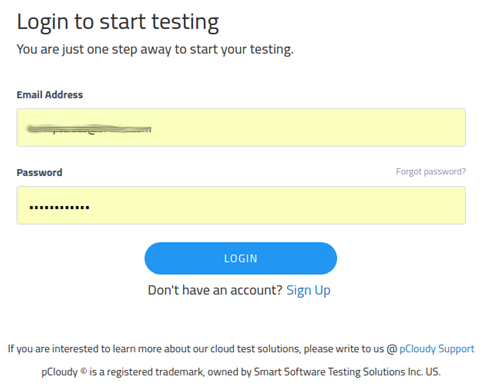This screenshot has width=484, height=392.
Task: Click the 'pCloudy' word in trademark line
Action: [60, 372]
